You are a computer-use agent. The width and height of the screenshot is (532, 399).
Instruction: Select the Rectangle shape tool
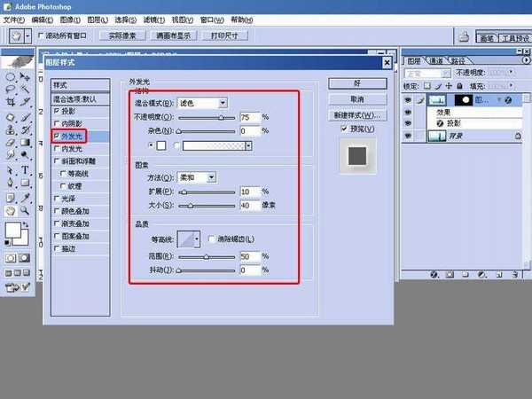pos(25,183)
